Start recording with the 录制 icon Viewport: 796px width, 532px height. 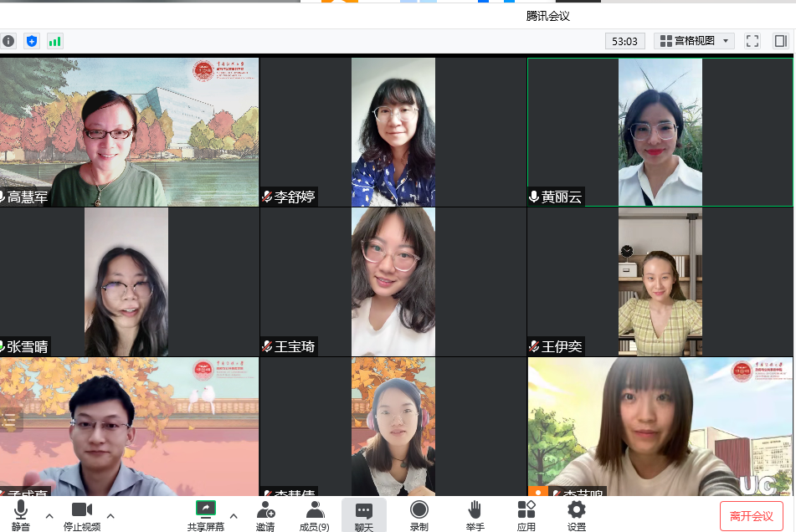[419, 514]
